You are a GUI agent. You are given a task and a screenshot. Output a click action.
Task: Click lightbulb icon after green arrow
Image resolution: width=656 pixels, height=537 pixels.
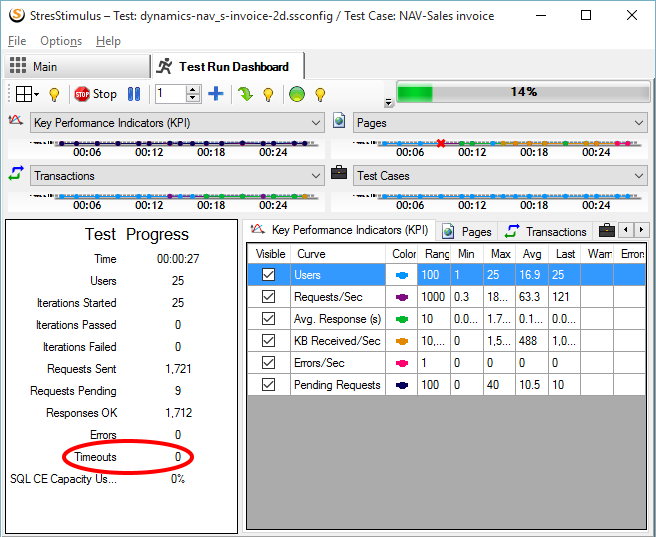[269, 95]
